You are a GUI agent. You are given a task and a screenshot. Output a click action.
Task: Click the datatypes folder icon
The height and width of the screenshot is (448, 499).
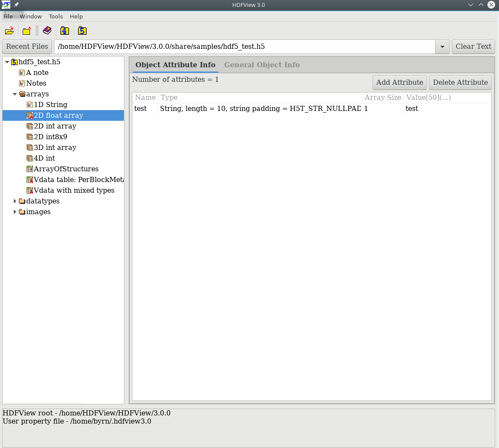point(22,201)
